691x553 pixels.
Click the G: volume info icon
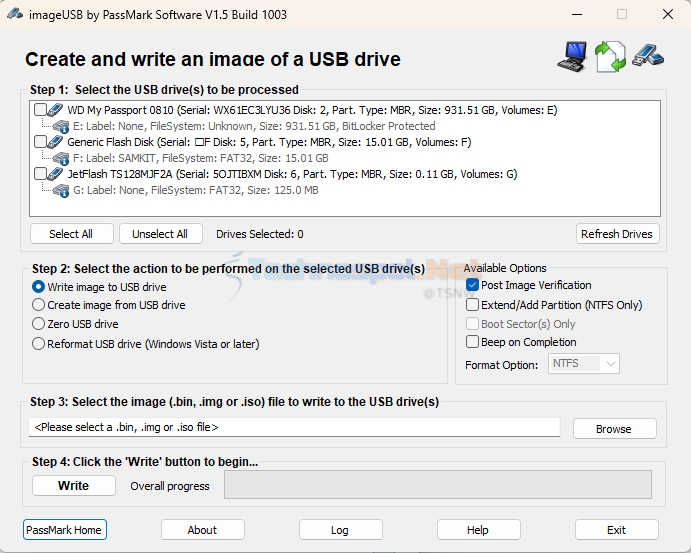click(x=61, y=190)
